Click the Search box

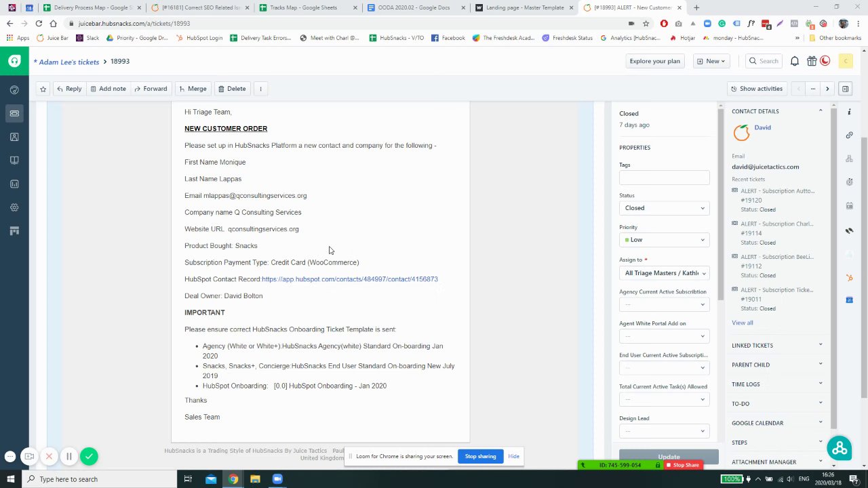pyautogui.click(x=763, y=61)
